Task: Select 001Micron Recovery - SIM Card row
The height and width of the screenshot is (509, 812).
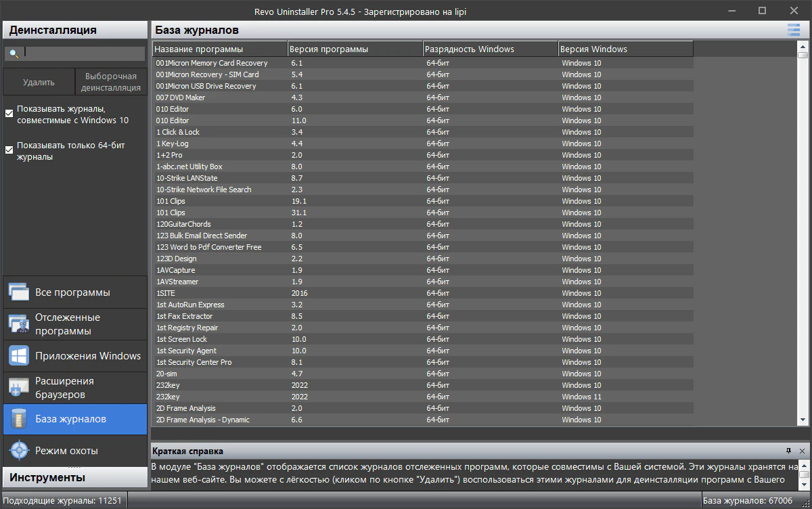Action: pos(423,74)
